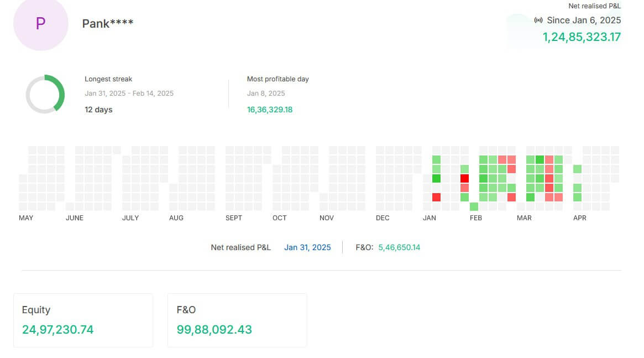Select the lone green cell in the heatmap's bottom row
The width and height of the screenshot is (644, 358).
tap(474, 207)
